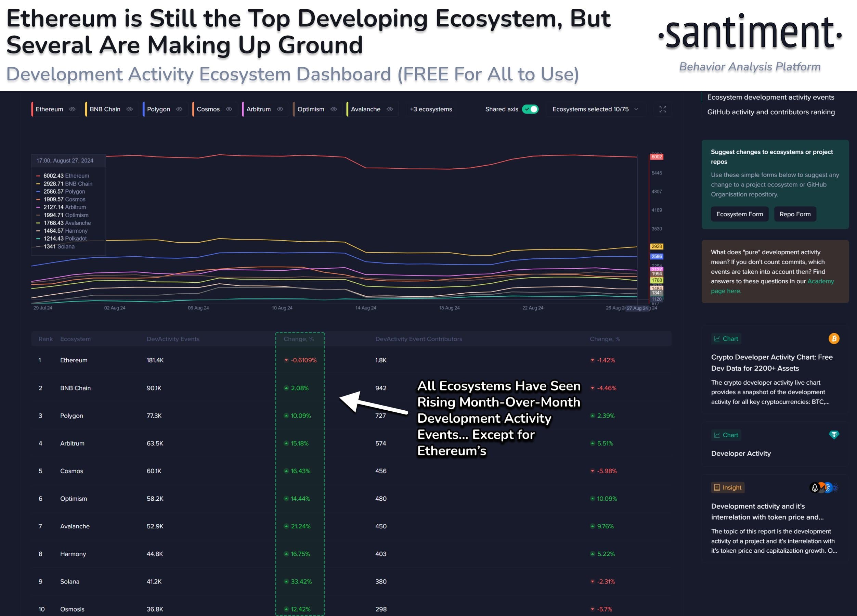
Task: Click the Ecosystem Form button
Action: pyautogui.click(x=740, y=214)
